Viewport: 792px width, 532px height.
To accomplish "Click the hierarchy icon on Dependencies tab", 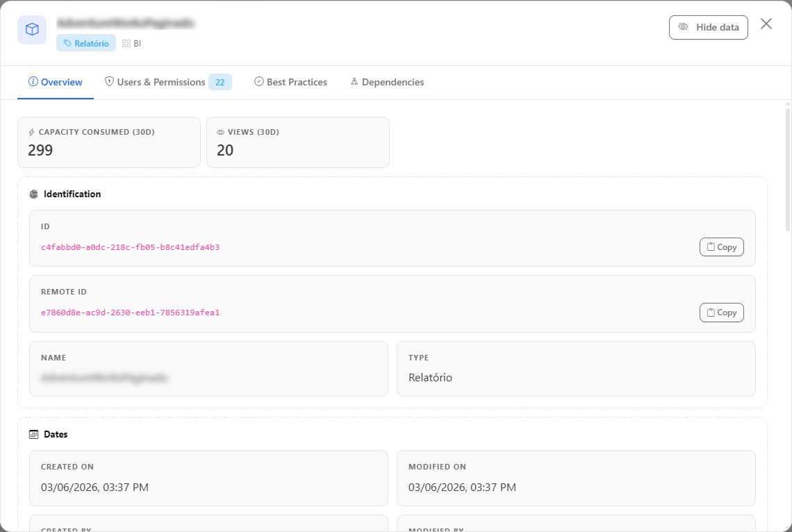I will click(x=354, y=81).
